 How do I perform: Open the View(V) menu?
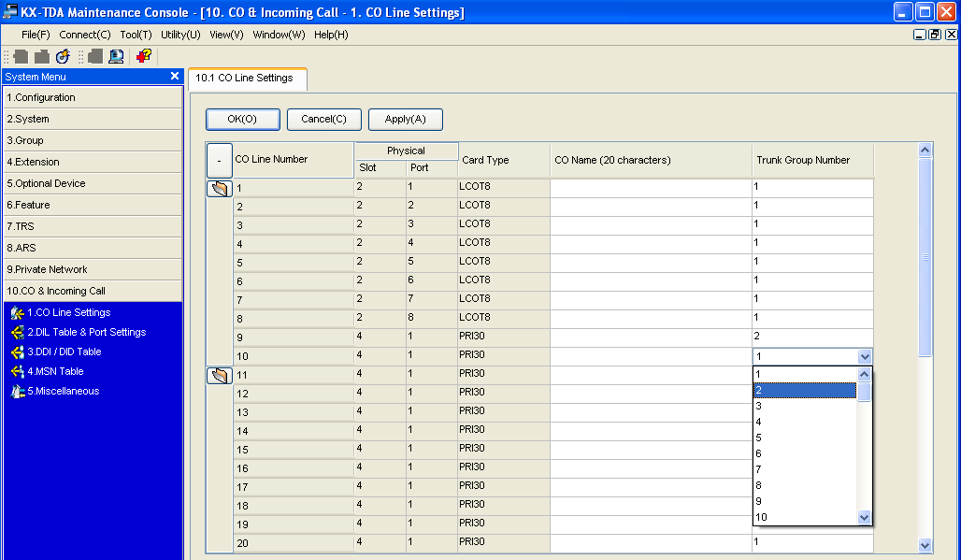[226, 35]
